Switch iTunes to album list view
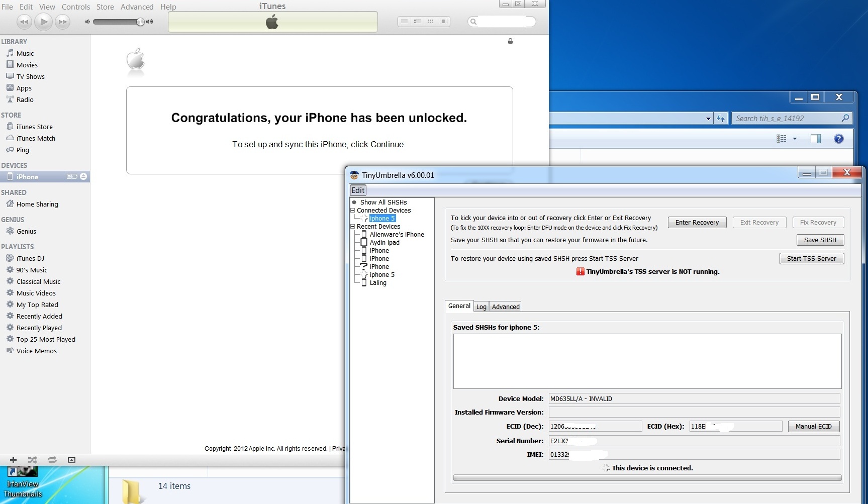Image resolution: width=868 pixels, height=504 pixels. [x=417, y=21]
